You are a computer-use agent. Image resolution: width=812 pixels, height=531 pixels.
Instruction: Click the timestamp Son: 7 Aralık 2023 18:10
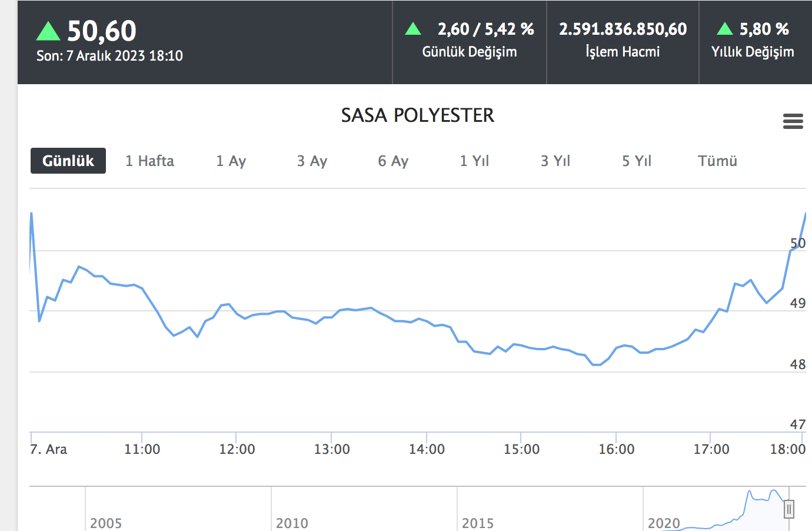click(109, 56)
